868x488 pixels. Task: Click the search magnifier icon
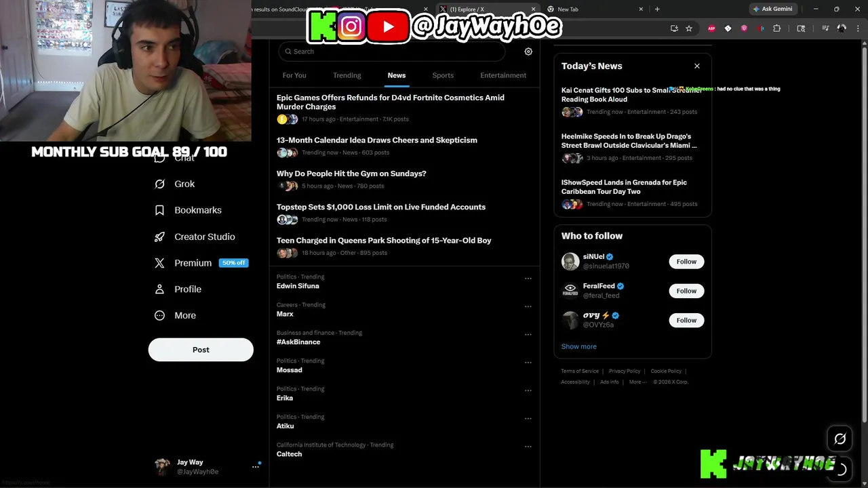[x=288, y=52]
